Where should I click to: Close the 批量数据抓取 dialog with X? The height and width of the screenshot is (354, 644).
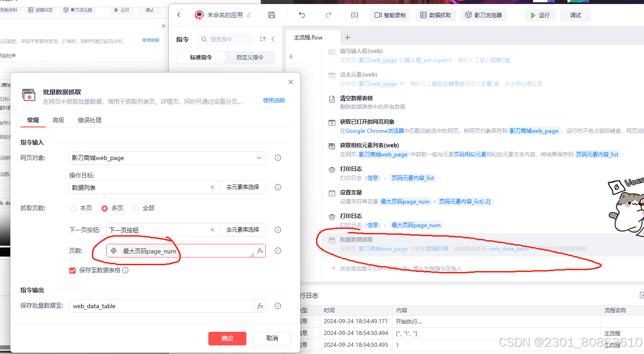(x=291, y=82)
